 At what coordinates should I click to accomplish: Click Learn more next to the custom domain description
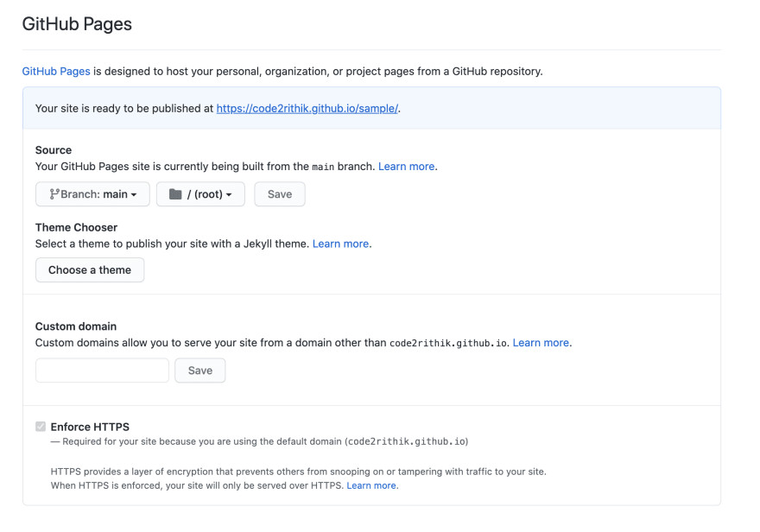click(541, 343)
